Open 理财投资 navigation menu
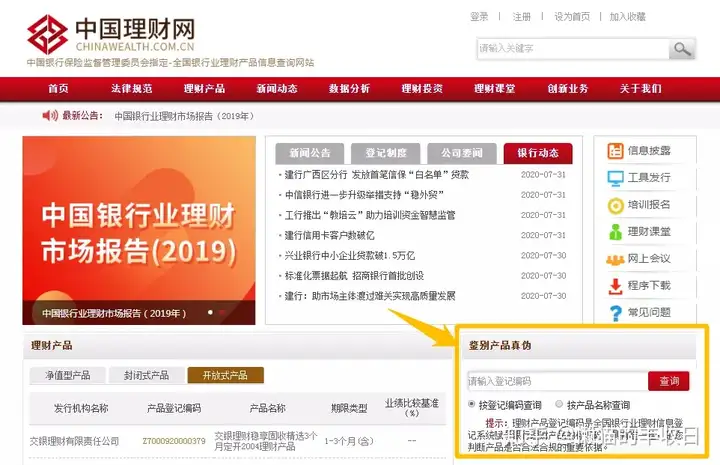Viewport: 720px width, 465px height. [x=422, y=89]
